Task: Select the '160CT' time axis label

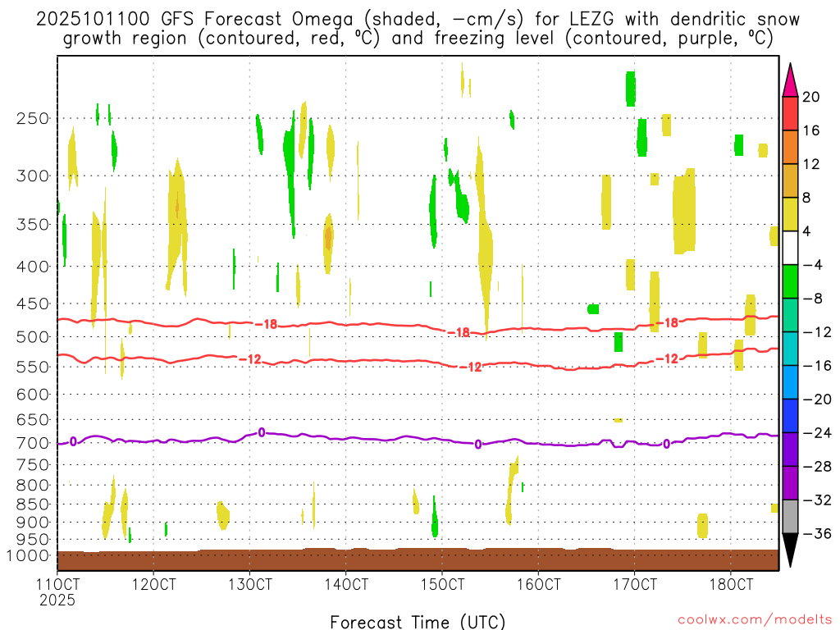Action: click(x=538, y=584)
